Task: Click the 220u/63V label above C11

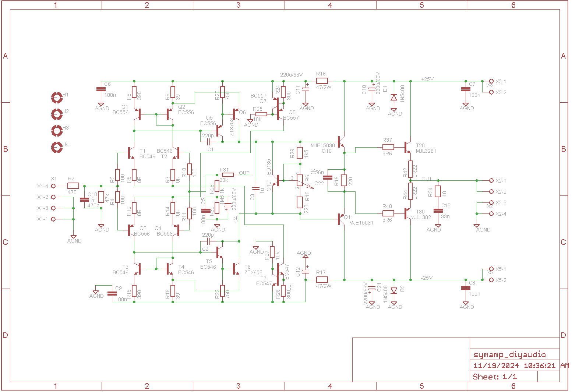Action: pyautogui.click(x=291, y=75)
